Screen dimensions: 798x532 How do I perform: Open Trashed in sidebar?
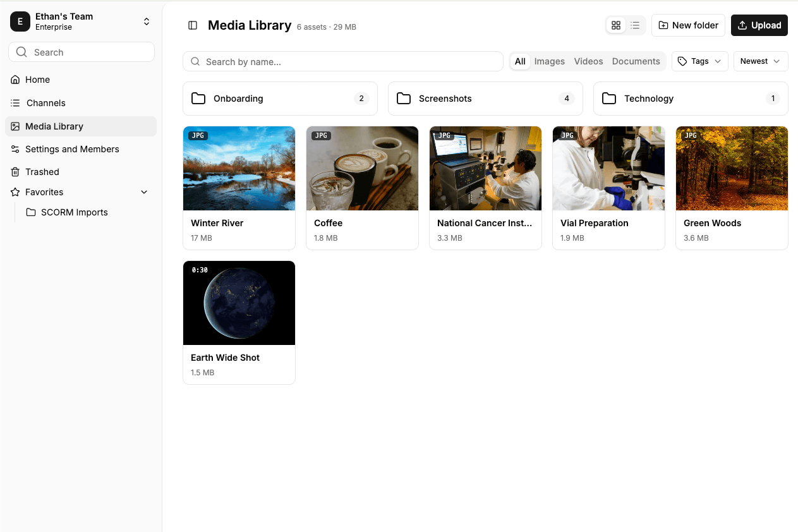81,172
